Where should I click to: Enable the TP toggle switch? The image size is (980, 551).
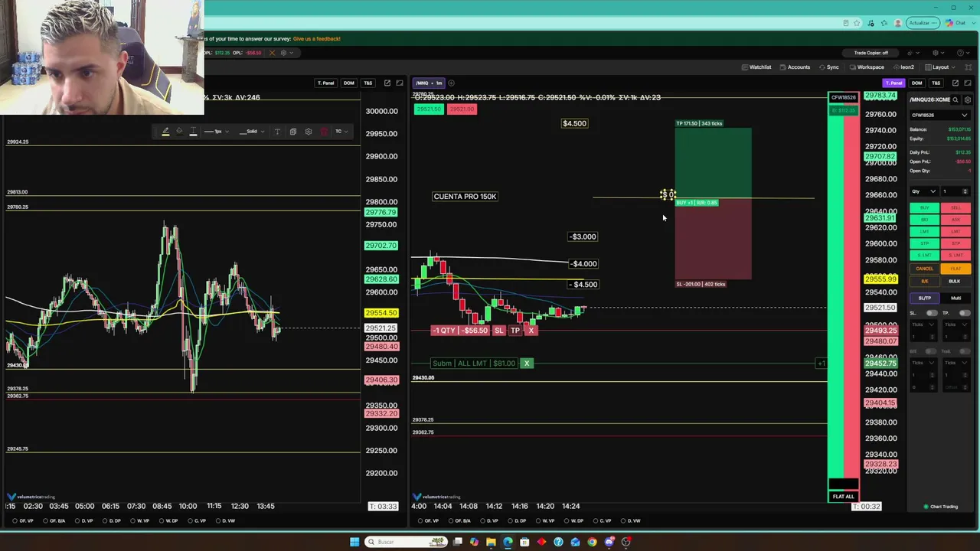click(x=964, y=313)
